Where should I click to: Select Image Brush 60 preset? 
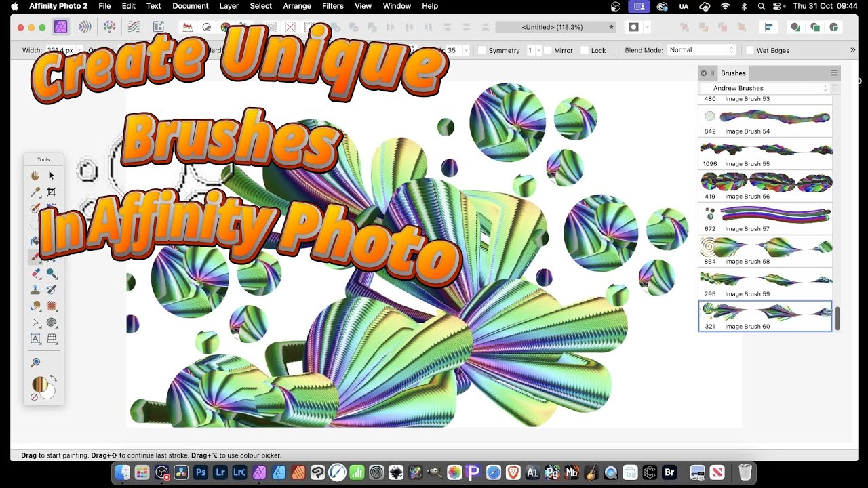[x=765, y=317]
